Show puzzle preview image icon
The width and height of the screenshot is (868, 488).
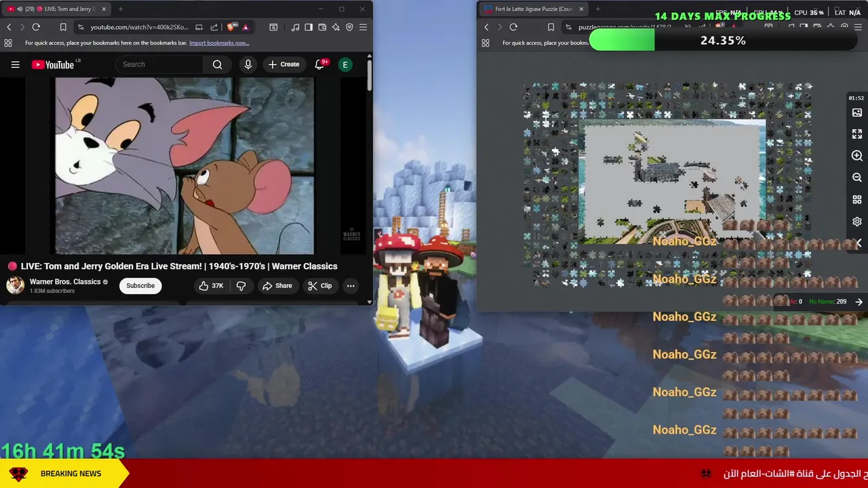coord(857,113)
